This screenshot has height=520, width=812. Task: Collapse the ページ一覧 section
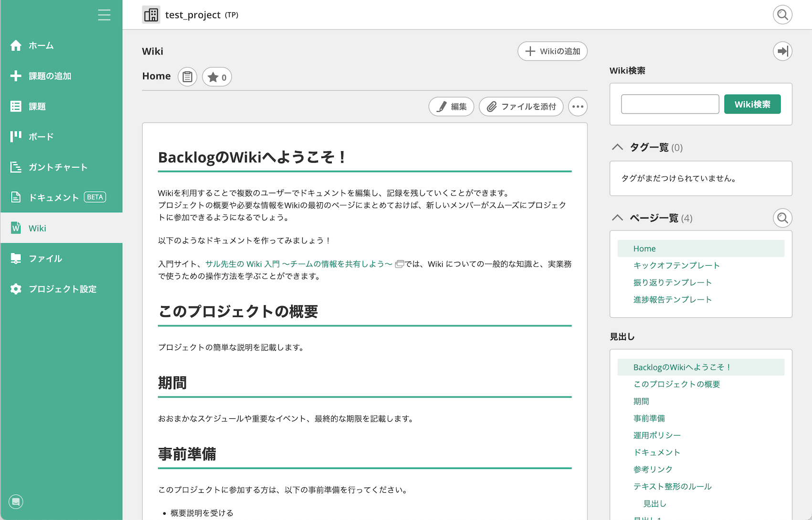(x=617, y=218)
